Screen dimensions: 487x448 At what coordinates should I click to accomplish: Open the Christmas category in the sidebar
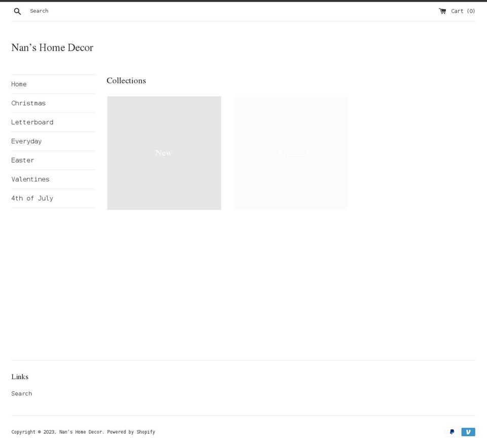28,103
